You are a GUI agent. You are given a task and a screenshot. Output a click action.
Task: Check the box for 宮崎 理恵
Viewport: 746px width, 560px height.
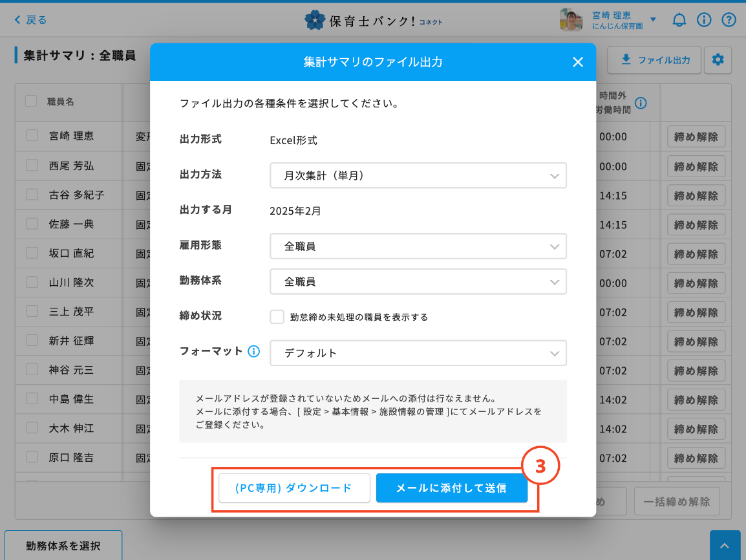pos(32,136)
